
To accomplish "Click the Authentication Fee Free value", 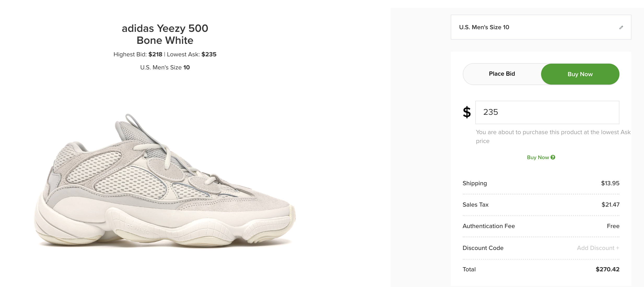I will pos(613,226).
